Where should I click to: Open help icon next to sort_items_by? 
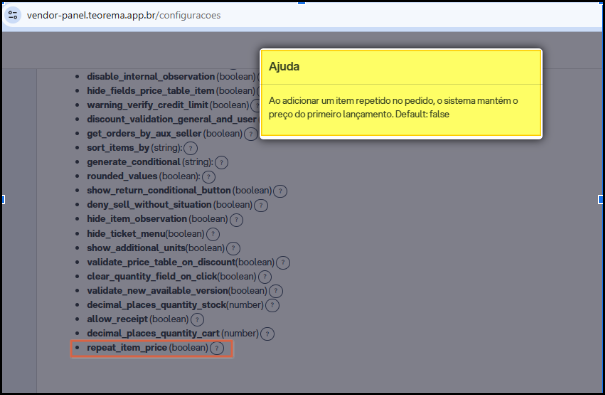pyautogui.click(x=190, y=148)
